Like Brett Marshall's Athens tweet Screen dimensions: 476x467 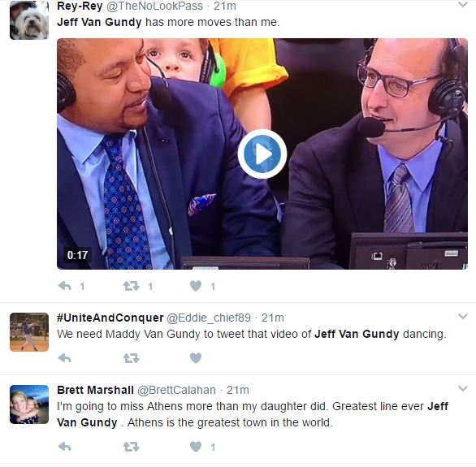click(196, 447)
